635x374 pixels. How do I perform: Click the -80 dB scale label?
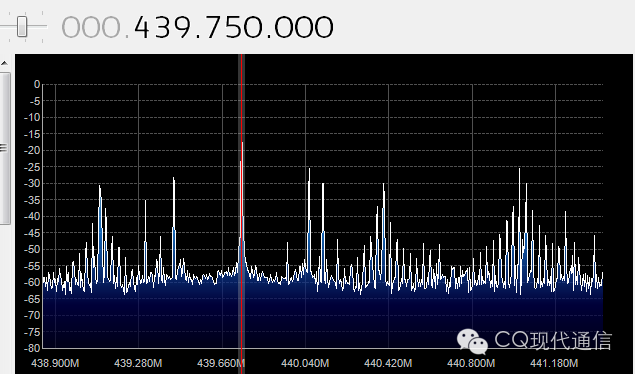click(x=32, y=348)
